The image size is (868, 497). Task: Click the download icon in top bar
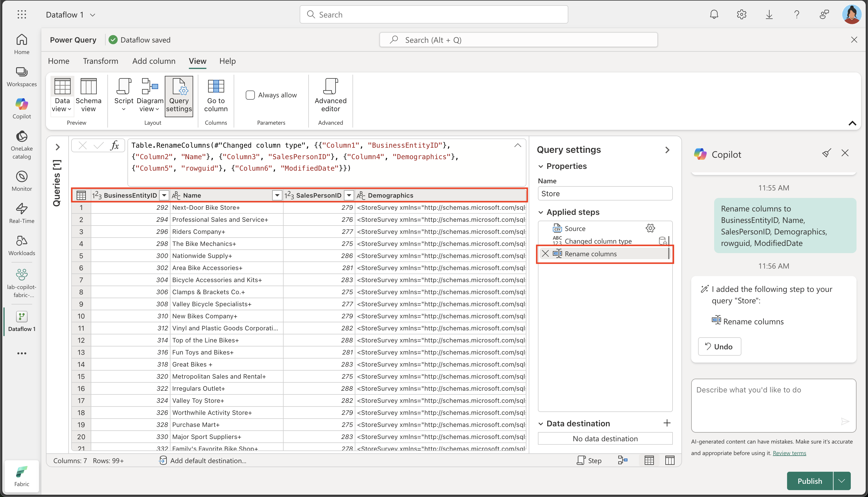pos(769,14)
